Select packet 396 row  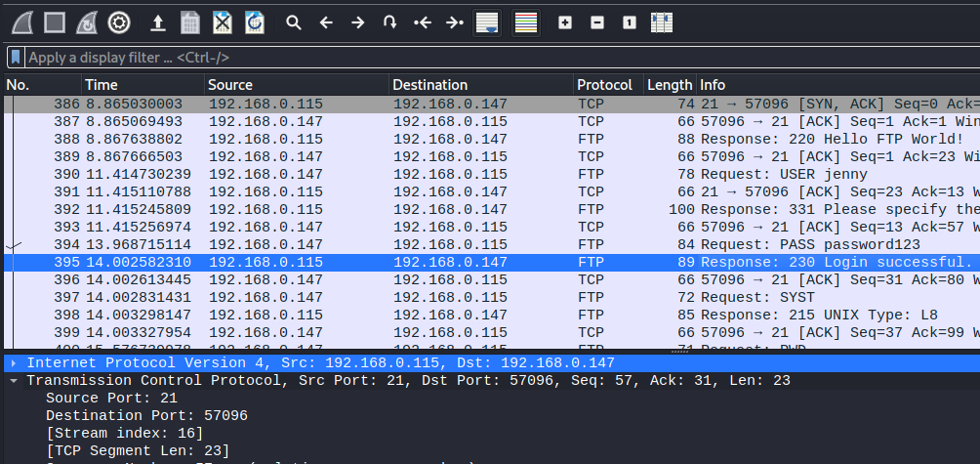tap(492, 279)
